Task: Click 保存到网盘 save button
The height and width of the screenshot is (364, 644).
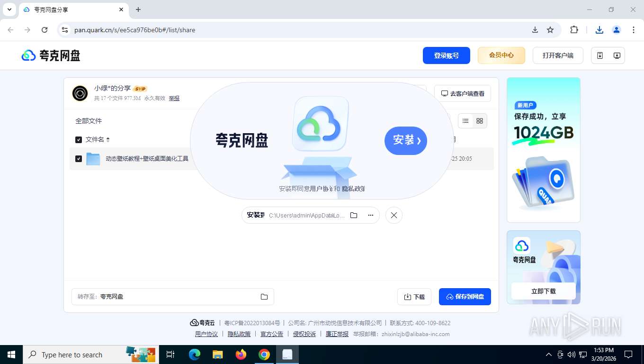Action: point(465,297)
